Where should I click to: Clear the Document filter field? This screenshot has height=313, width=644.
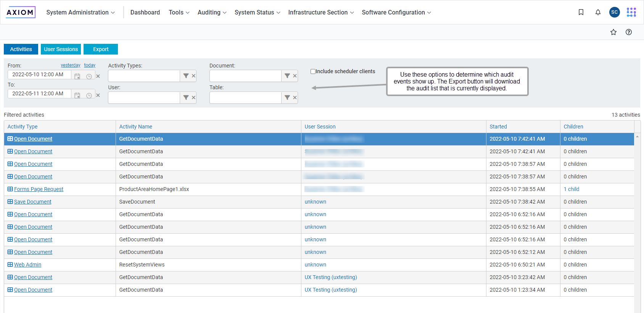coord(295,76)
